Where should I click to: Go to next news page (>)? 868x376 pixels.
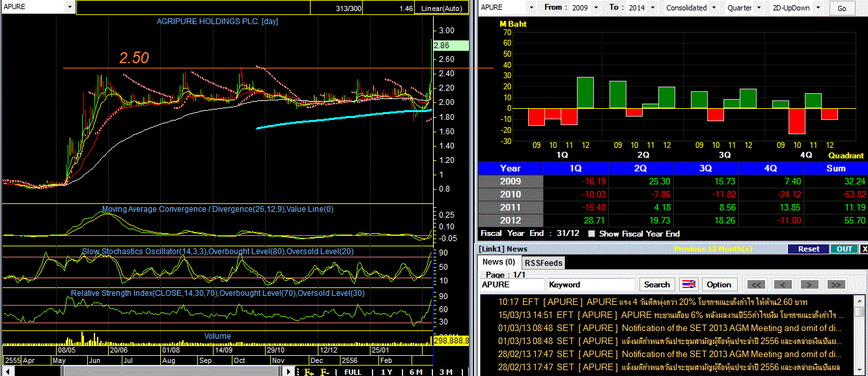(809, 285)
